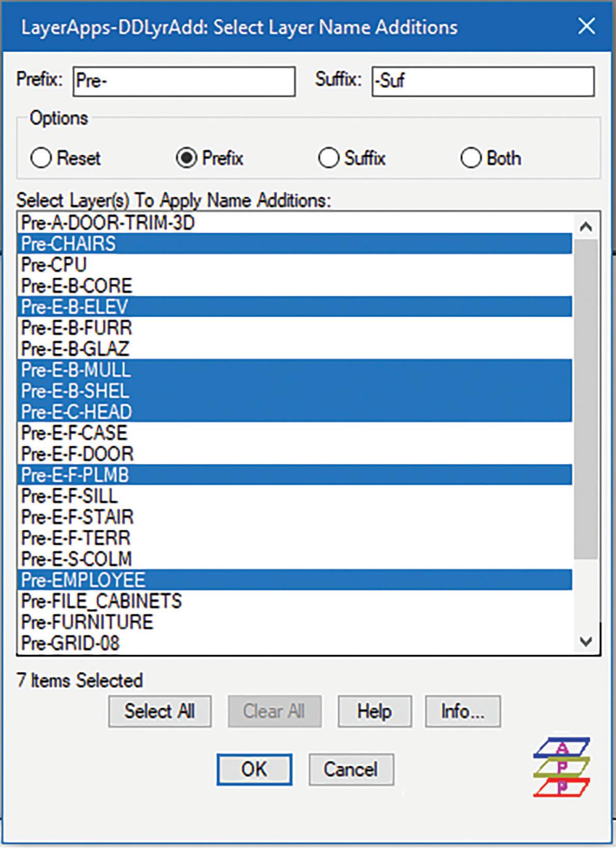Choose the Suffix radio option
Image resolution: width=616 pixels, height=849 pixels.
352,158
